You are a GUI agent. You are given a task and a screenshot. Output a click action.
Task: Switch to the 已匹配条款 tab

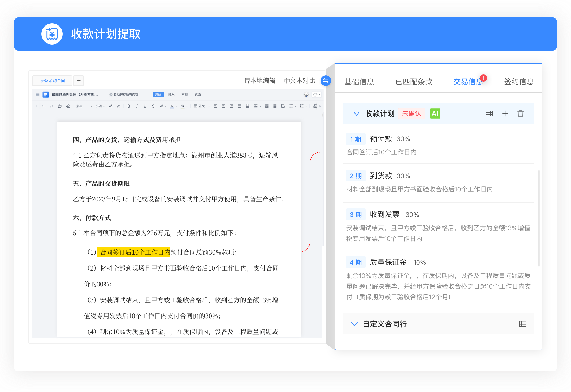point(414,82)
